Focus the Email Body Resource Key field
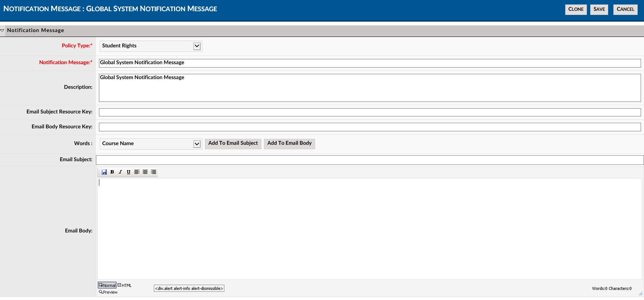The width and height of the screenshot is (644, 300). pyautogui.click(x=370, y=127)
